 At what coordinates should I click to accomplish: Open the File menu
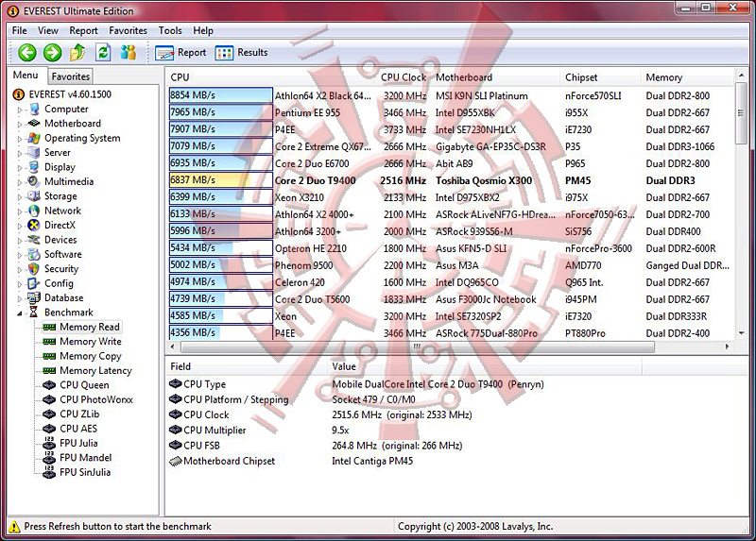click(x=20, y=30)
